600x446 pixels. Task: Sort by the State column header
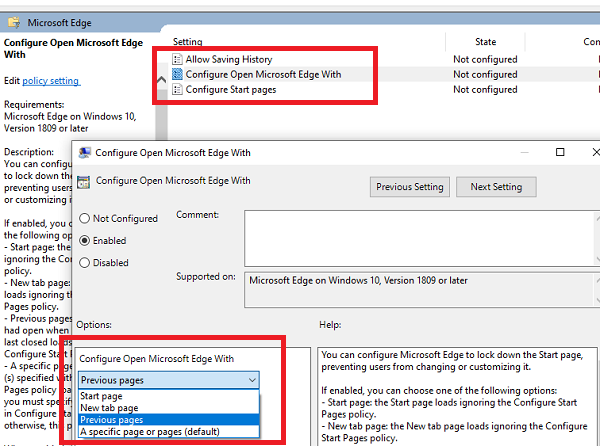point(485,42)
